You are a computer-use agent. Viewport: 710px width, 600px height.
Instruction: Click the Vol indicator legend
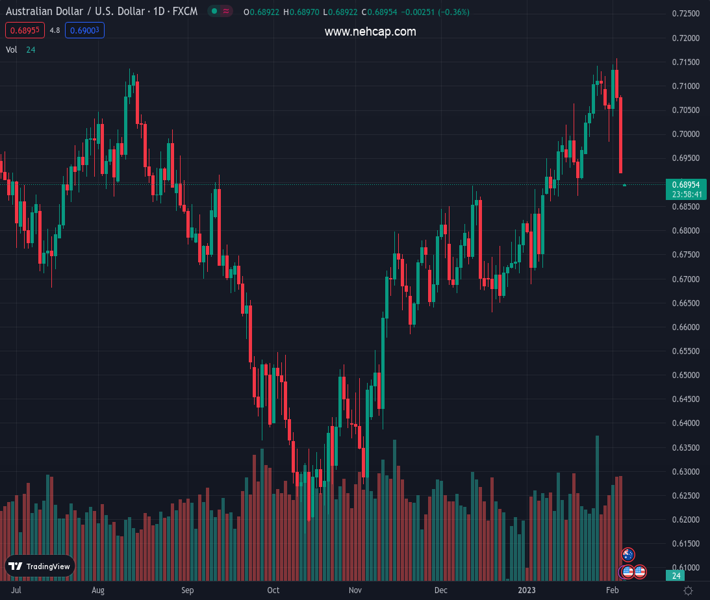(x=12, y=49)
